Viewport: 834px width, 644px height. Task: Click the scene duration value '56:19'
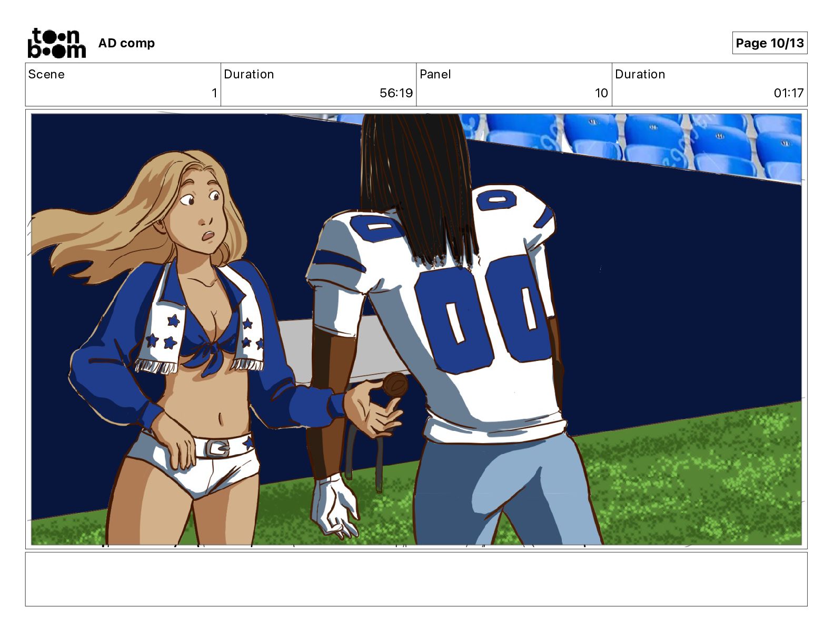[396, 93]
